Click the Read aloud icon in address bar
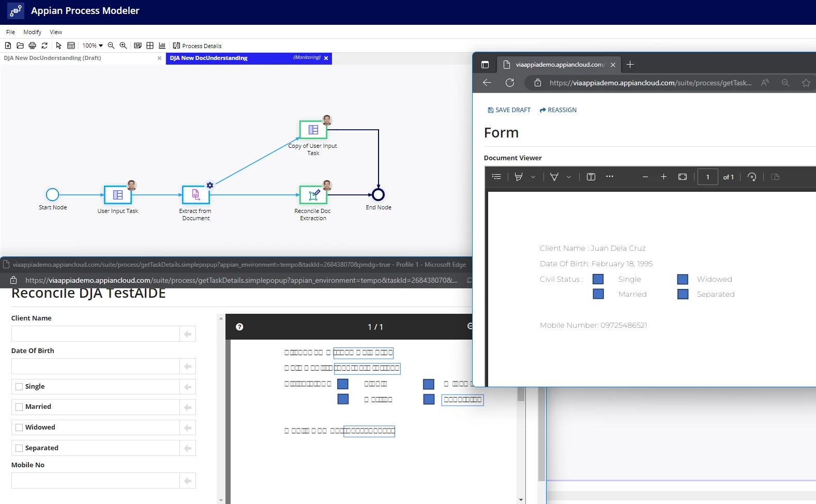The height and width of the screenshot is (504, 816). 765,83
